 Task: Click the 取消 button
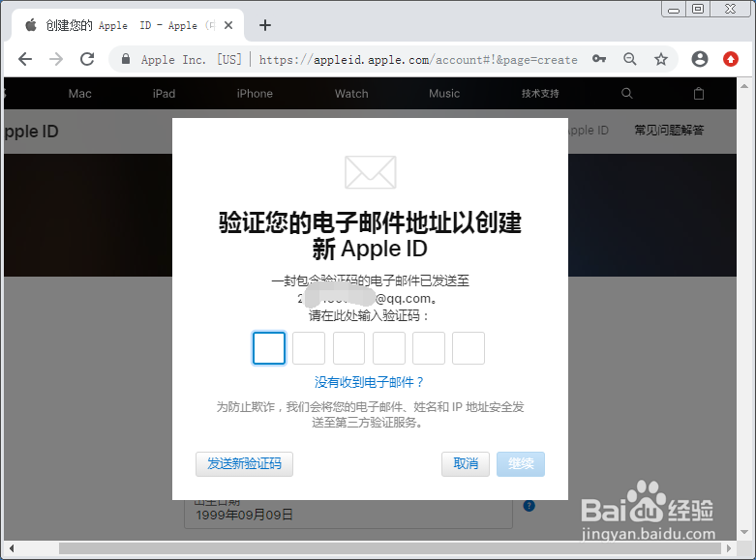click(x=466, y=464)
